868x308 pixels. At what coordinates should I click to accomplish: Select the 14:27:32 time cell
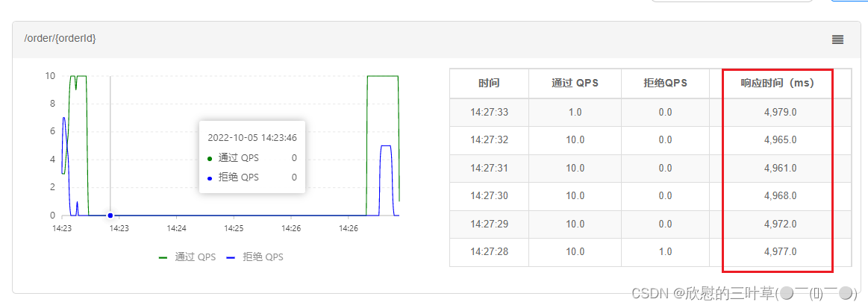[x=489, y=140]
